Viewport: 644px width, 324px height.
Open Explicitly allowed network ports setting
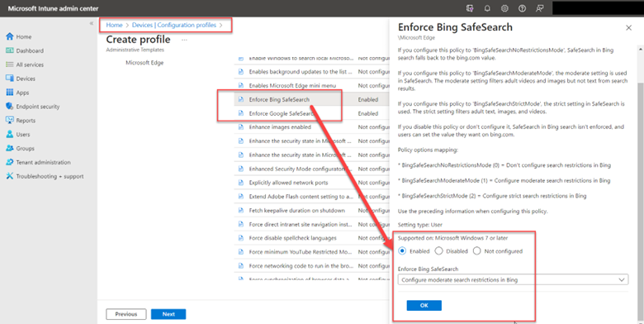click(288, 183)
